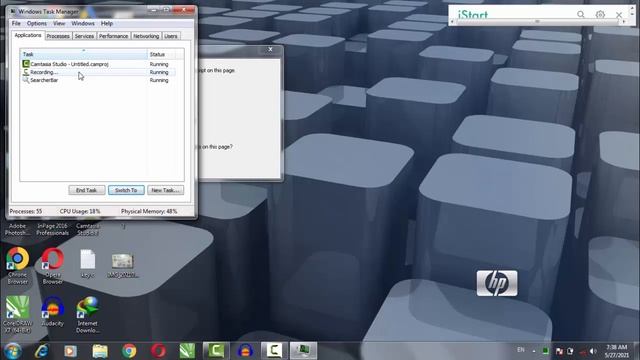
Task: Click the Switch To button
Action: (126, 190)
